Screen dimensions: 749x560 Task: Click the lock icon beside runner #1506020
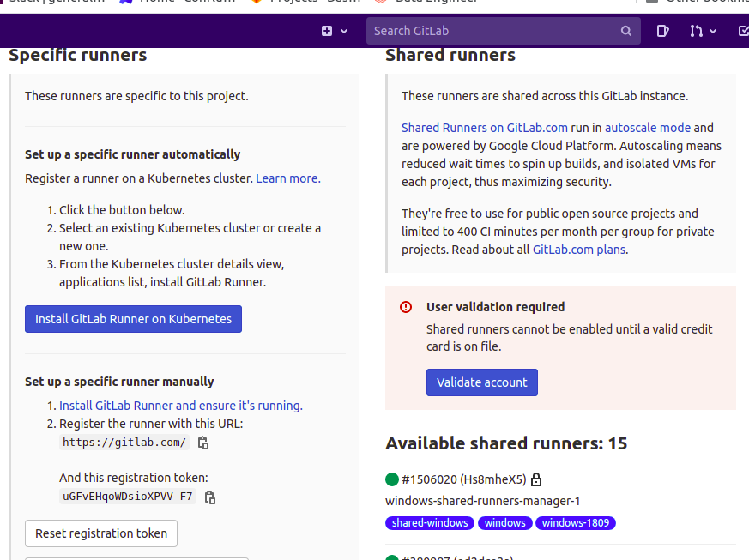[535, 479]
